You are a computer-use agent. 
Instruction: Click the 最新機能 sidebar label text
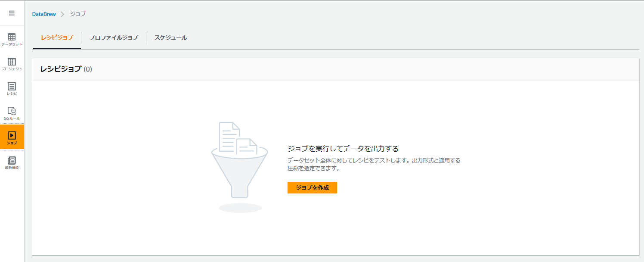(x=12, y=167)
